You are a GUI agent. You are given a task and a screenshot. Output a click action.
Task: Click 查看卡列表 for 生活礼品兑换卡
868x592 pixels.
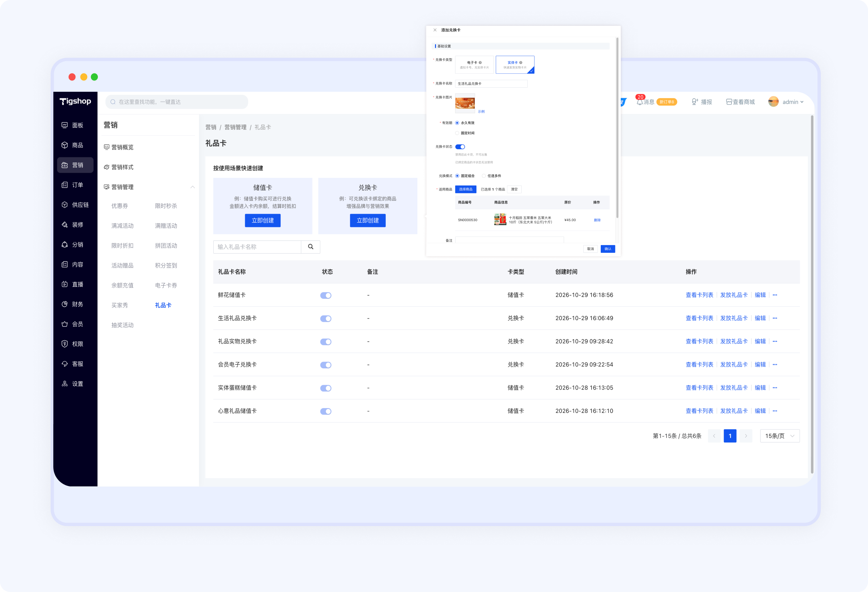pyautogui.click(x=699, y=318)
